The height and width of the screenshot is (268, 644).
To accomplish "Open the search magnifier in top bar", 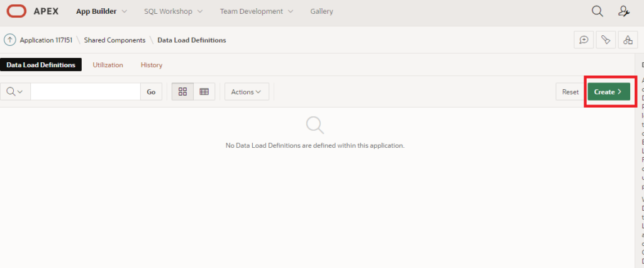I will (597, 11).
